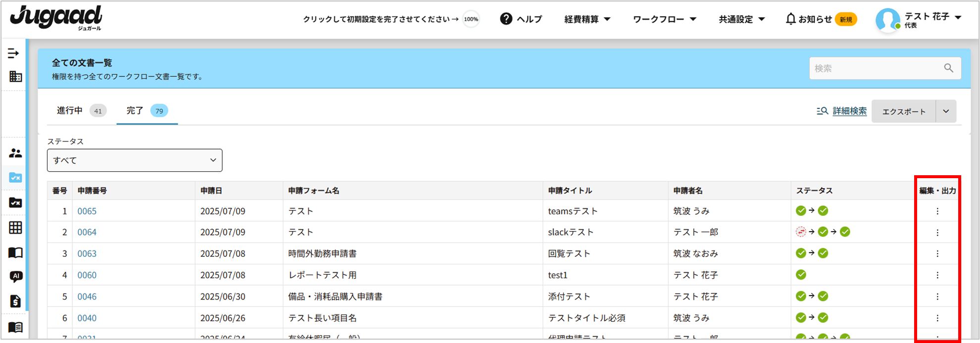The image size is (980, 343).
Task: Open the ステータス filter dropdown
Action: coord(135,160)
